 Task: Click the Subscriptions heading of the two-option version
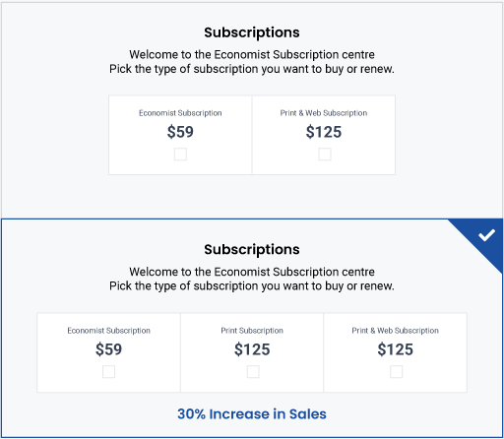pyautogui.click(x=252, y=32)
